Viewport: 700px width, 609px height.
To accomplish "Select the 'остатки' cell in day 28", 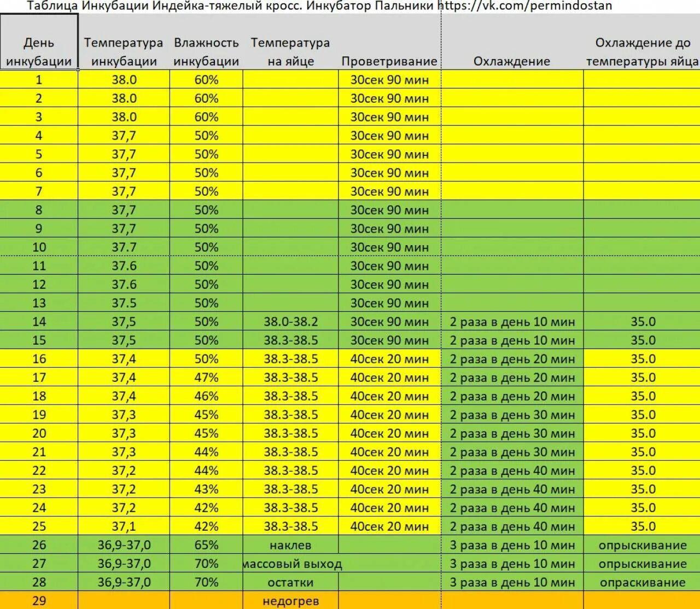I will pyautogui.click(x=290, y=582).
